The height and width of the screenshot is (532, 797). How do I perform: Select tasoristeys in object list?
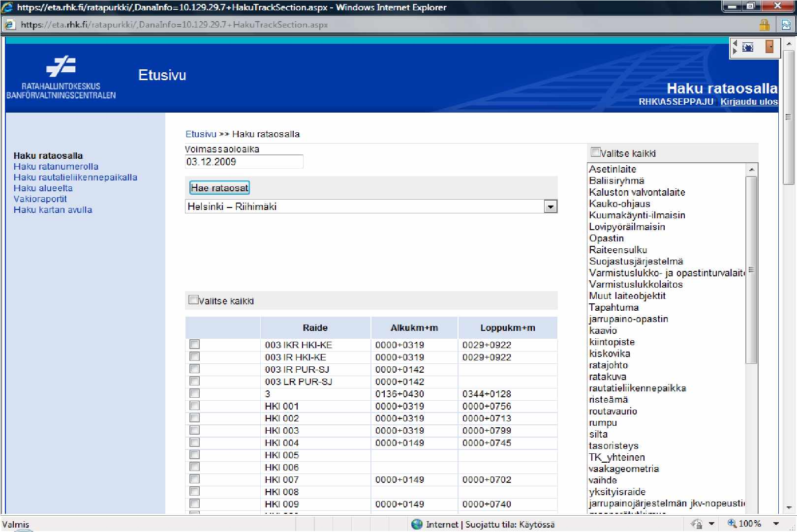(x=613, y=445)
